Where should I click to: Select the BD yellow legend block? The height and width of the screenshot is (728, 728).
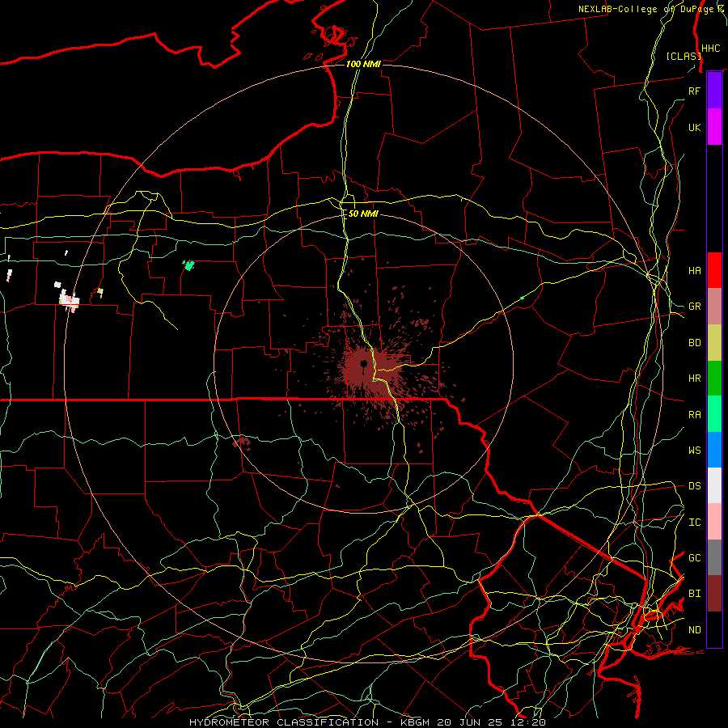click(714, 343)
